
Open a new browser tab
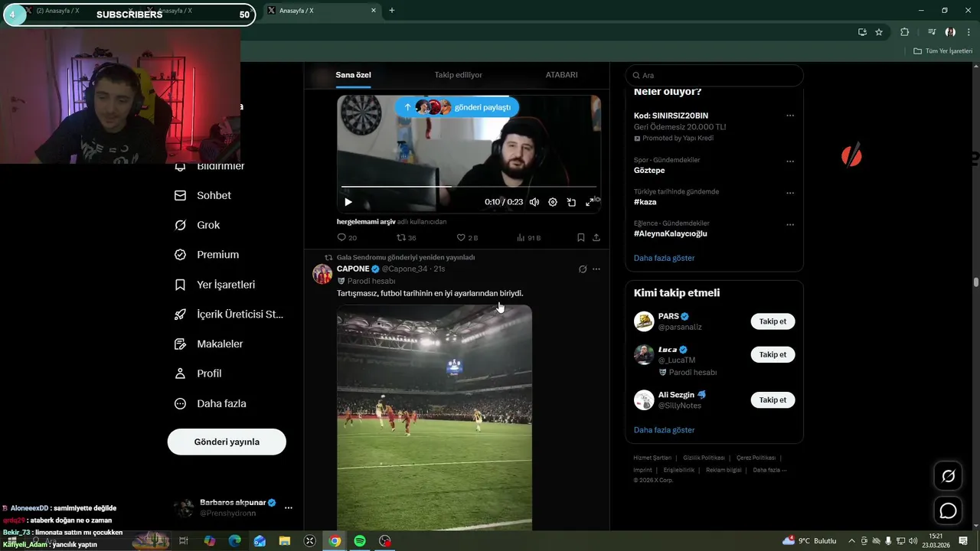point(392,11)
